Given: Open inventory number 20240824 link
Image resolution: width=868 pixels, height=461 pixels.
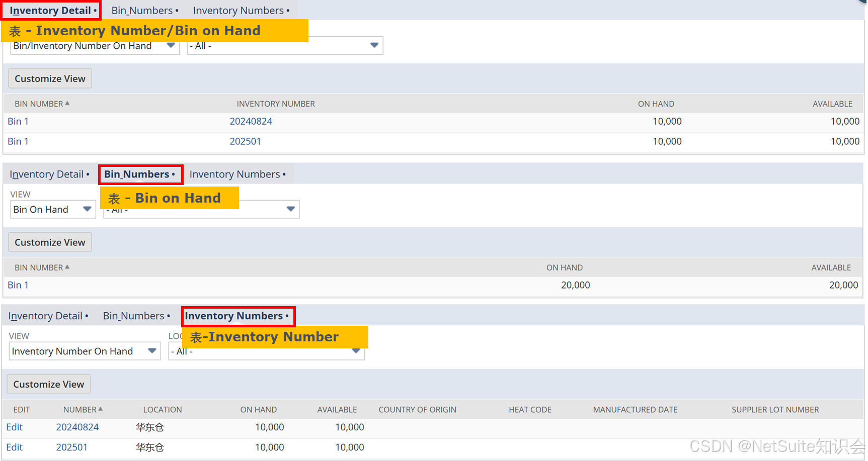Looking at the screenshot, I should point(251,121).
